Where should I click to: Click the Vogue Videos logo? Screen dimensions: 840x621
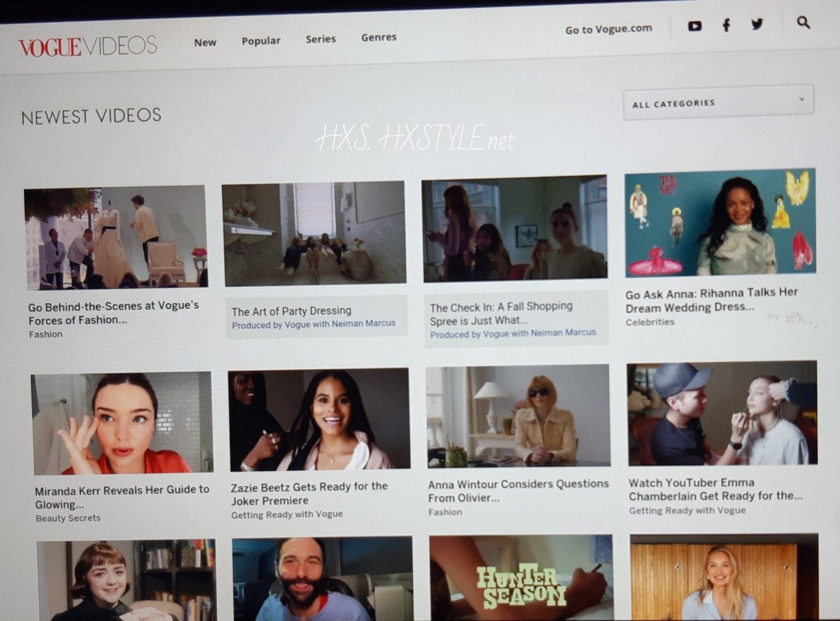tap(87, 46)
